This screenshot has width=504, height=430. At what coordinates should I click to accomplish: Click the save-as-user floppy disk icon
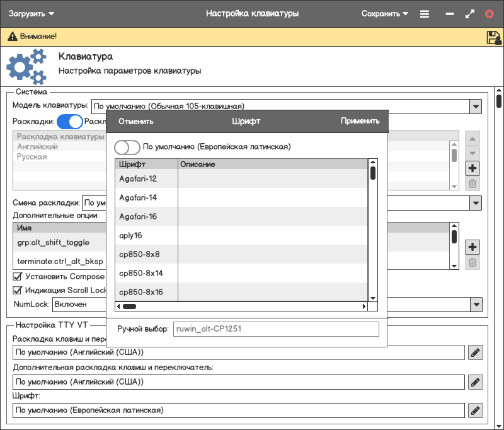tap(493, 37)
